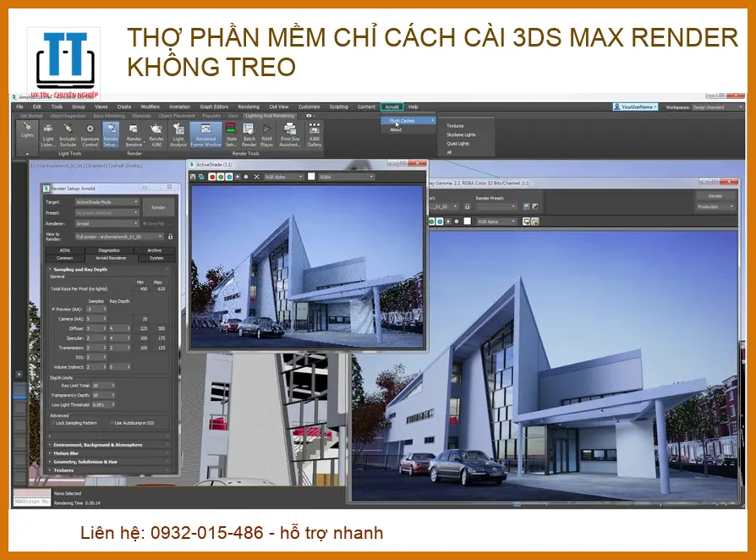Check Use Autobump in SSS
756x560 pixels.
coord(110,422)
